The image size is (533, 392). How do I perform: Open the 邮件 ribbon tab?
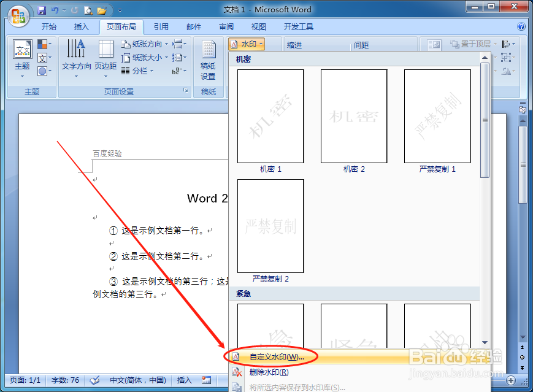[x=194, y=26]
